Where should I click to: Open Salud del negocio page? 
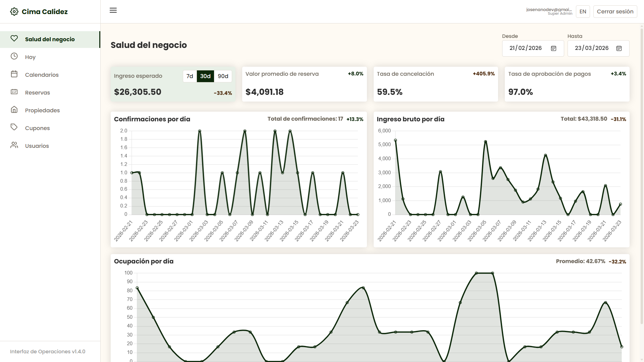pos(50,40)
